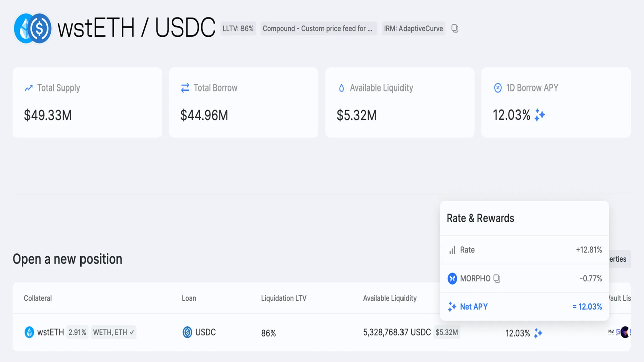Click sparkle icon next to row's 12.03% rate
The width and height of the screenshot is (644, 362).
tap(538, 333)
